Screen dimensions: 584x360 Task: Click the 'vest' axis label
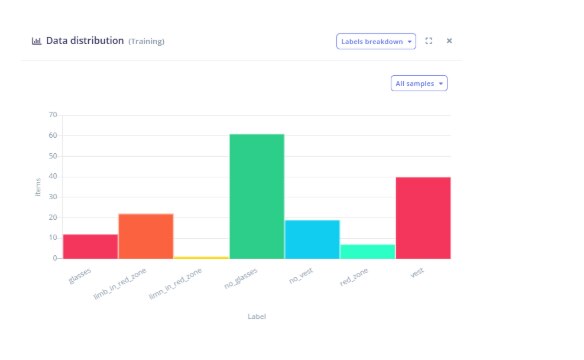[x=417, y=273]
